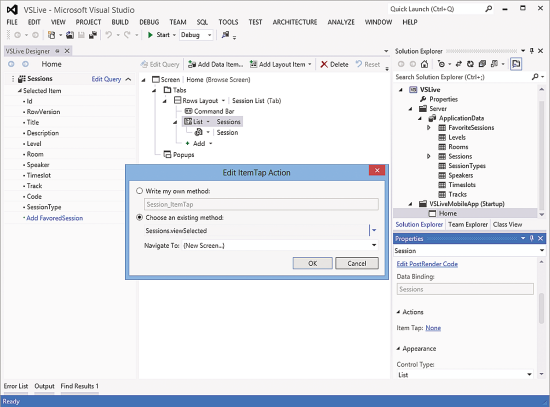The height and width of the screenshot is (407, 550).
Task: Click the Sync with Active Document icon
Action: [x=458, y=64]
